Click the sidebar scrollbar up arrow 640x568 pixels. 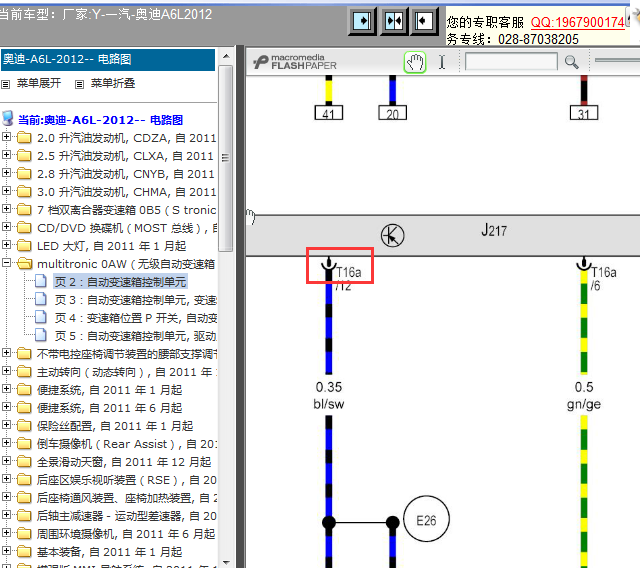tap(226, 56)
